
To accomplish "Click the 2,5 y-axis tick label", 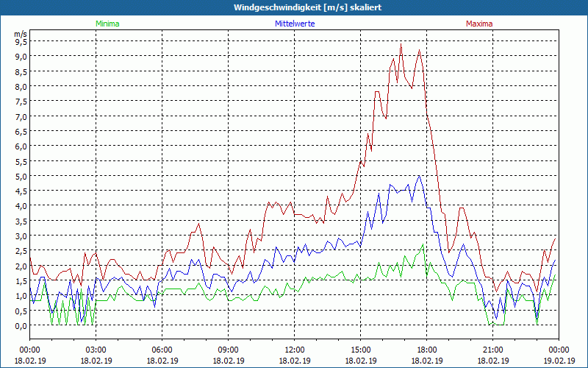I will coord(21,251).
